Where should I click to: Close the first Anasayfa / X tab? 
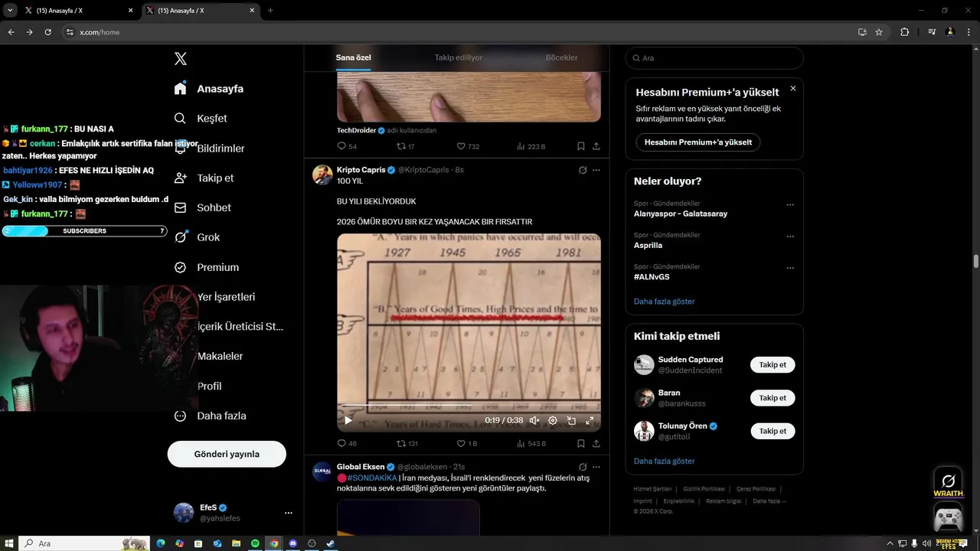[130, 11]
